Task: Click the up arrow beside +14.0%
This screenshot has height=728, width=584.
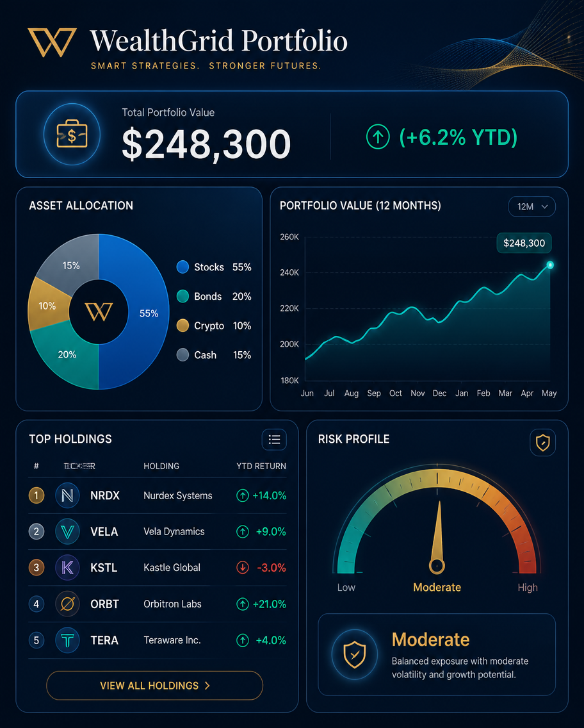Action: [x=243, y=495]
